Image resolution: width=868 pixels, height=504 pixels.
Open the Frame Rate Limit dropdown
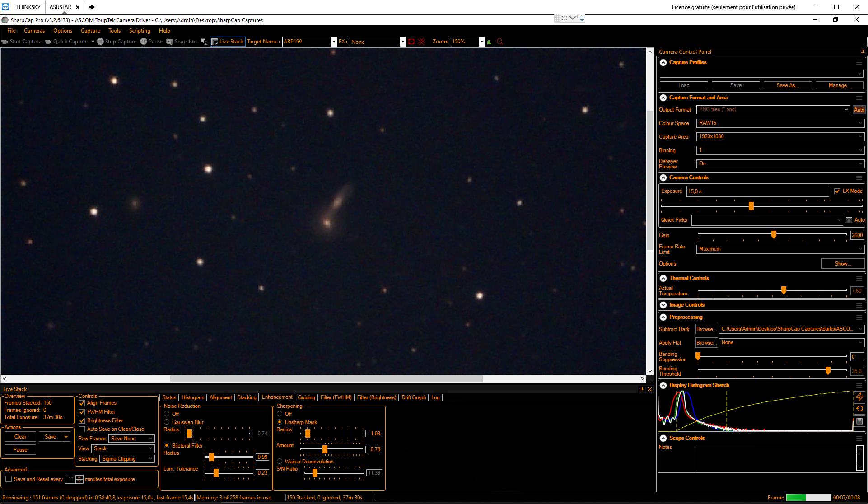[780, 249]
